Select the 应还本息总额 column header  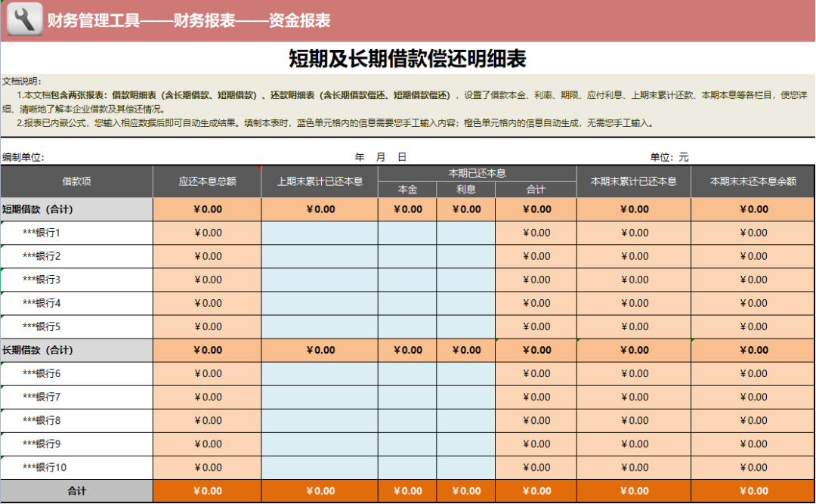pyautogui.click(x=207, y=181)
